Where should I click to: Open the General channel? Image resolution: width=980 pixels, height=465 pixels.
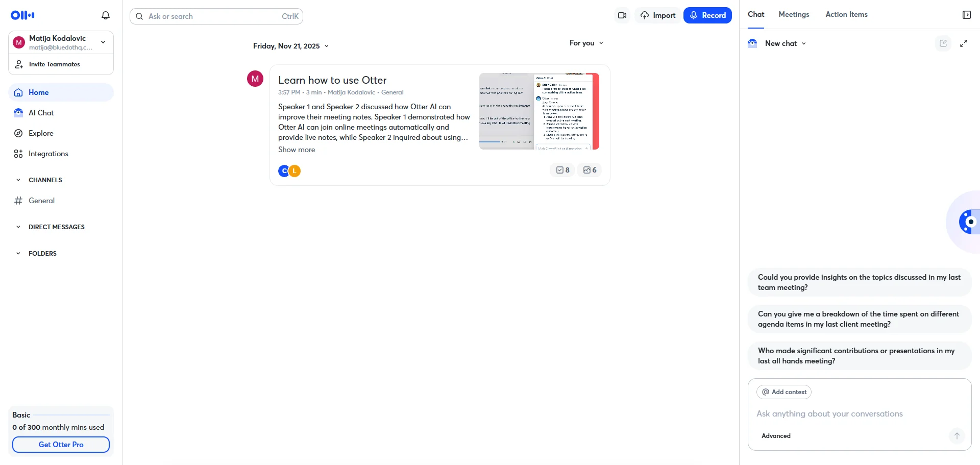(61, 201)
